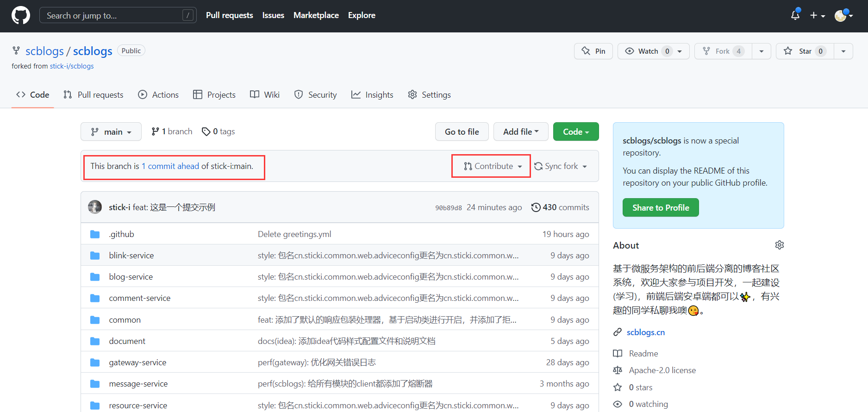
Task: Open the 0 watching link
Action: click(649, 404)
